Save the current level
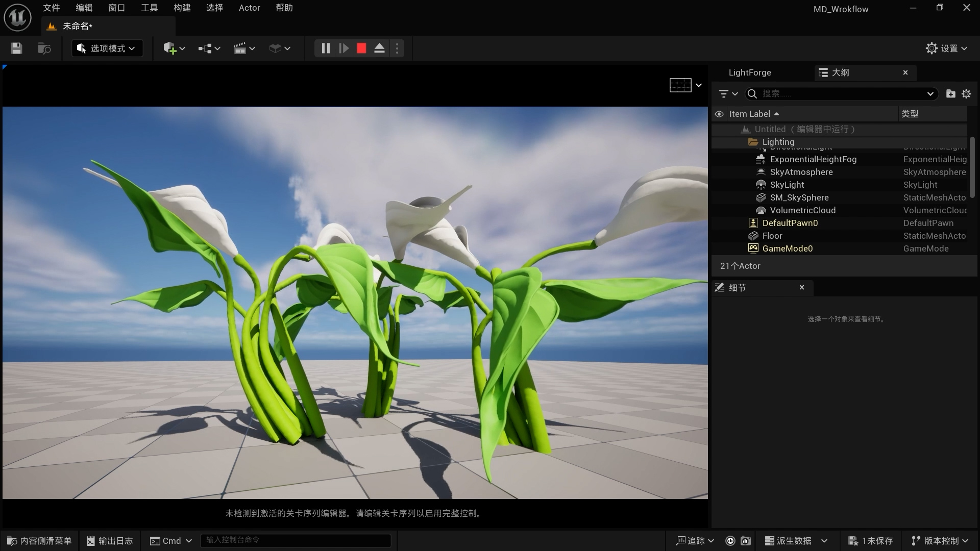This screenshot has height=551, width=980. 16,48
